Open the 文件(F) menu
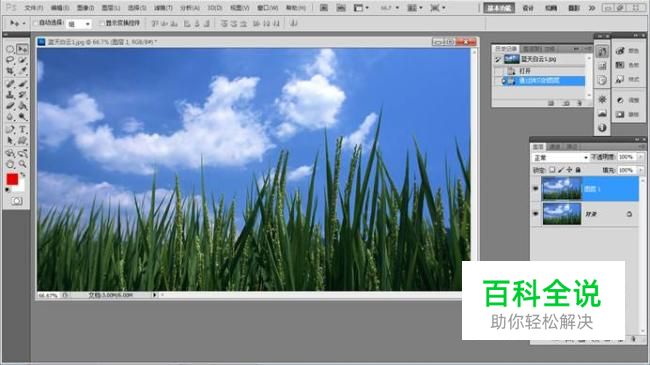The image size is (650, 365). click(34, 8)
